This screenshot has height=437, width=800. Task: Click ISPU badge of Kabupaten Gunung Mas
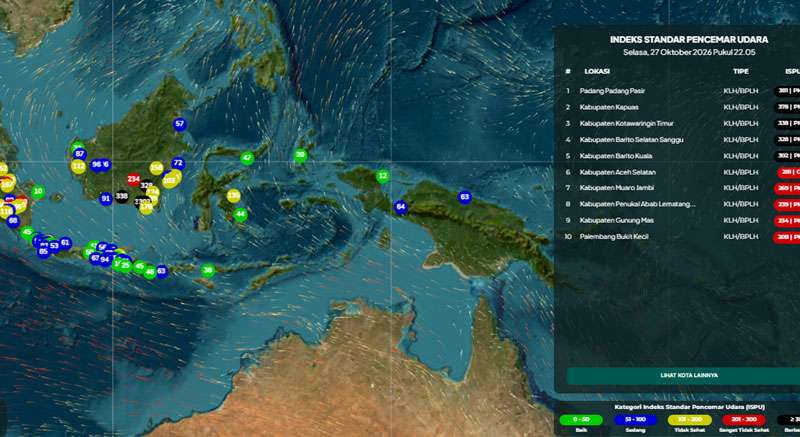click(x=787, y=221)
